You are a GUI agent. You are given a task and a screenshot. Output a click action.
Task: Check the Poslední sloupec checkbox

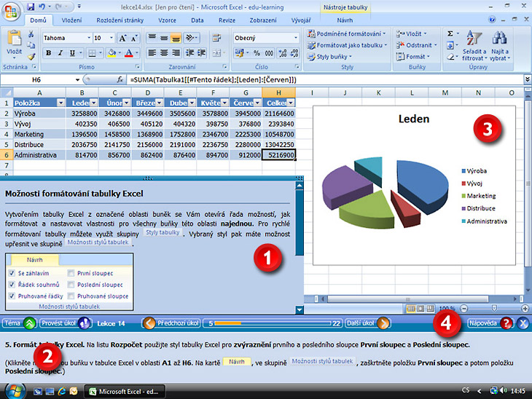[x=72, y=285]
